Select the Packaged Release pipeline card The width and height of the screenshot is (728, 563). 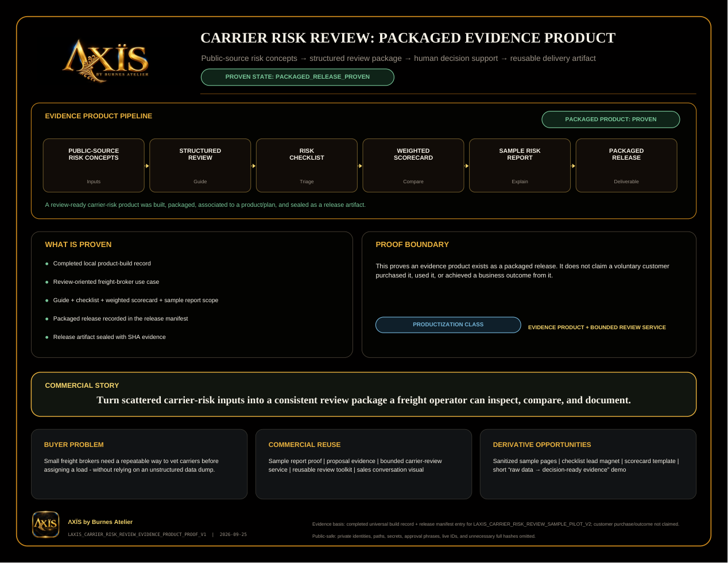click(626, 165)
